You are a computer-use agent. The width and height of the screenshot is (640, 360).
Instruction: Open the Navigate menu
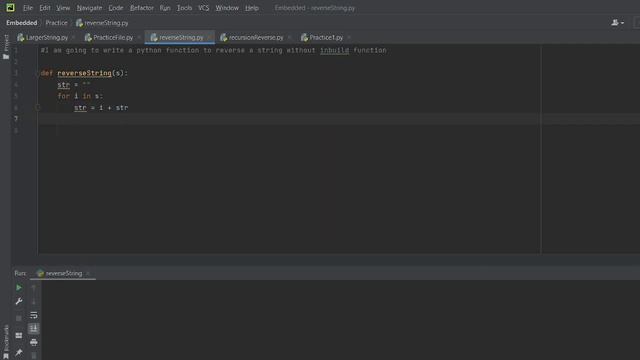[x=89, y=8]
